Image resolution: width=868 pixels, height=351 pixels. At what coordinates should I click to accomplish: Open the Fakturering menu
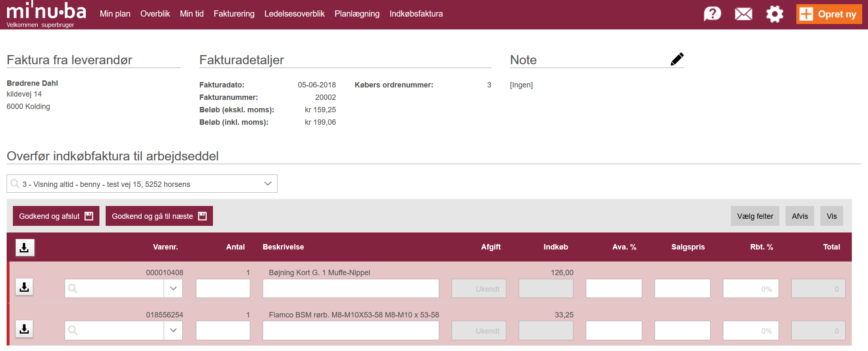(x=234, y=14)
